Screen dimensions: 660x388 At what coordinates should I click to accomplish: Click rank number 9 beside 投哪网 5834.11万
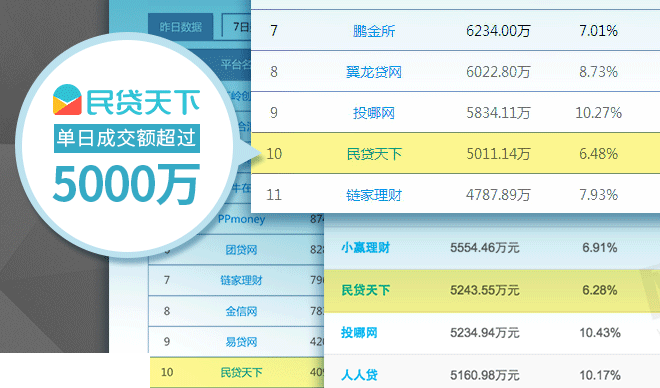tap(274, 113)
